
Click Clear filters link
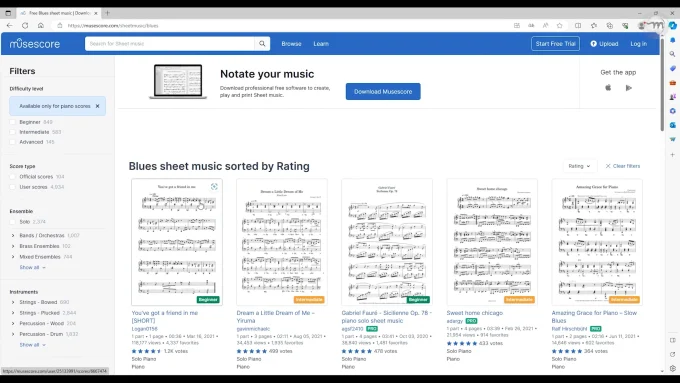point(623,166)
